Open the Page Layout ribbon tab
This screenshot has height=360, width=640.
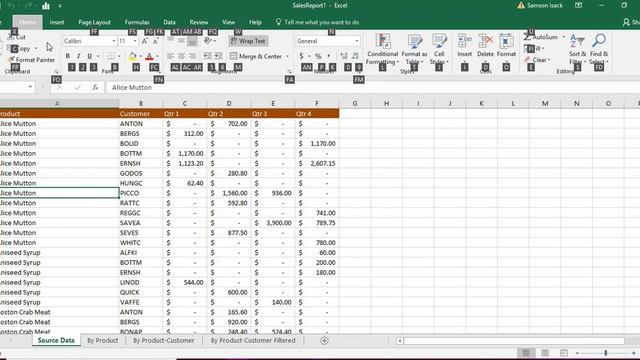pos(94,22)
